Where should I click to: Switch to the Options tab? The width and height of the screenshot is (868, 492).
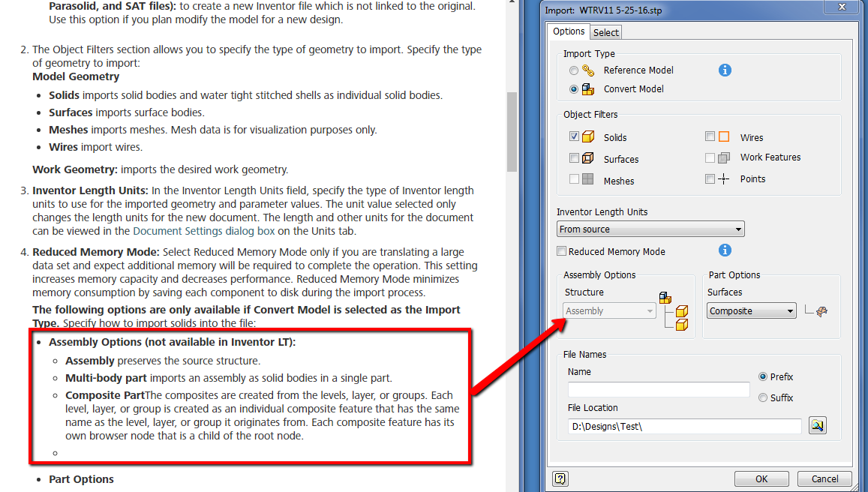coord(569,31)
